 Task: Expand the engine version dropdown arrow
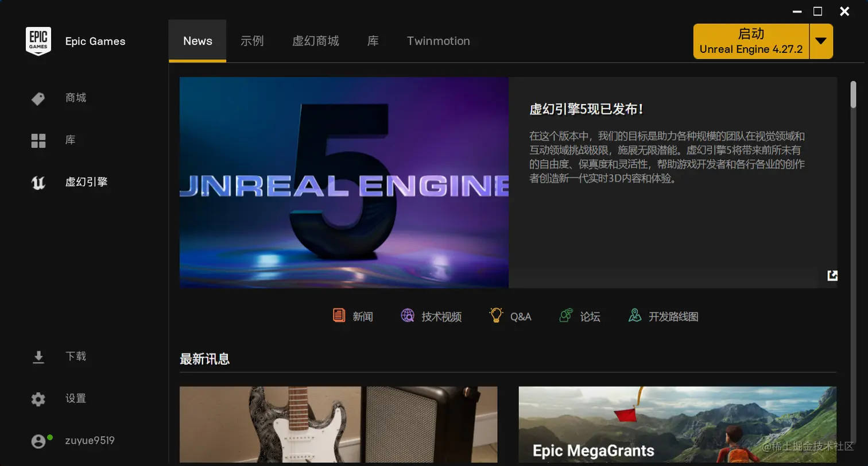coord(821,41)
